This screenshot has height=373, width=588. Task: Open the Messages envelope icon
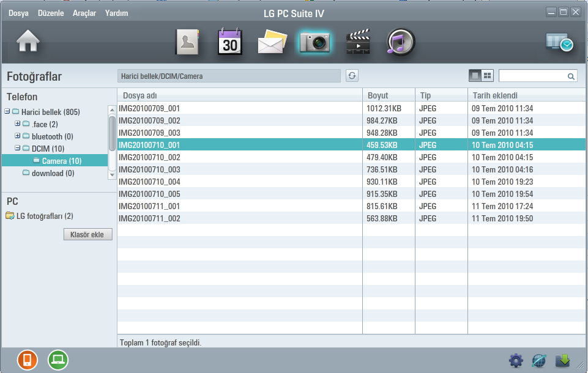(x=272, y=42)
